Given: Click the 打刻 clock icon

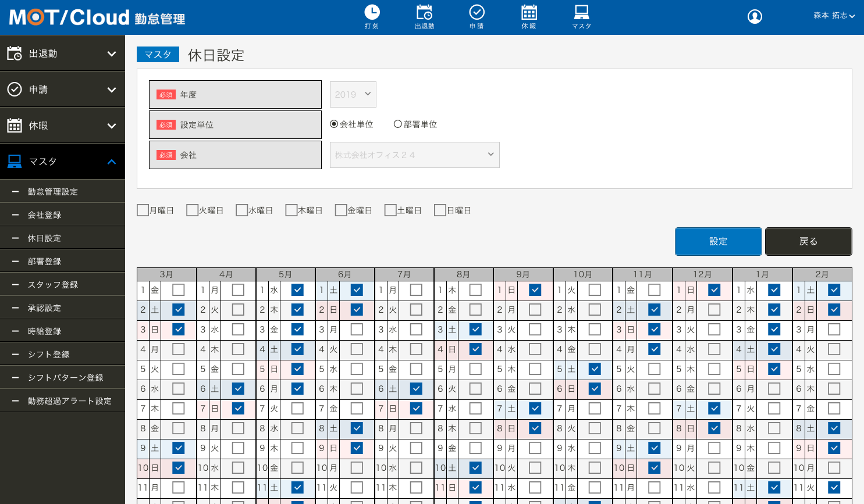Looking at the screenshot, I should (372, 13).
